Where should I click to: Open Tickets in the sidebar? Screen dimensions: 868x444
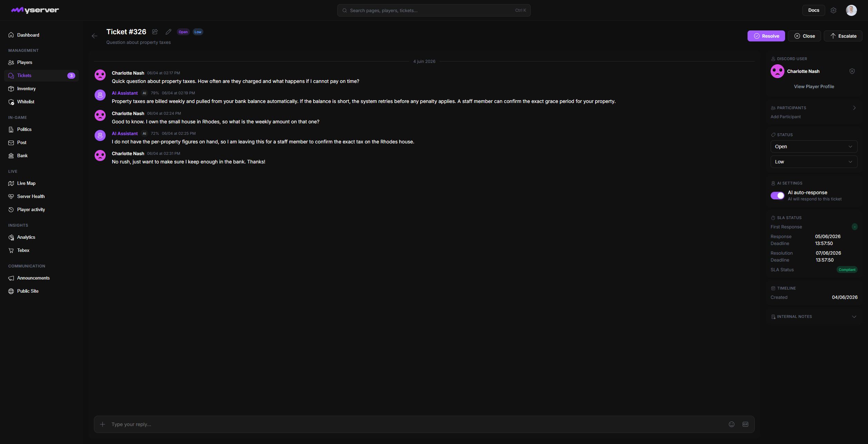pyautogui.click(x=41, y=75)
